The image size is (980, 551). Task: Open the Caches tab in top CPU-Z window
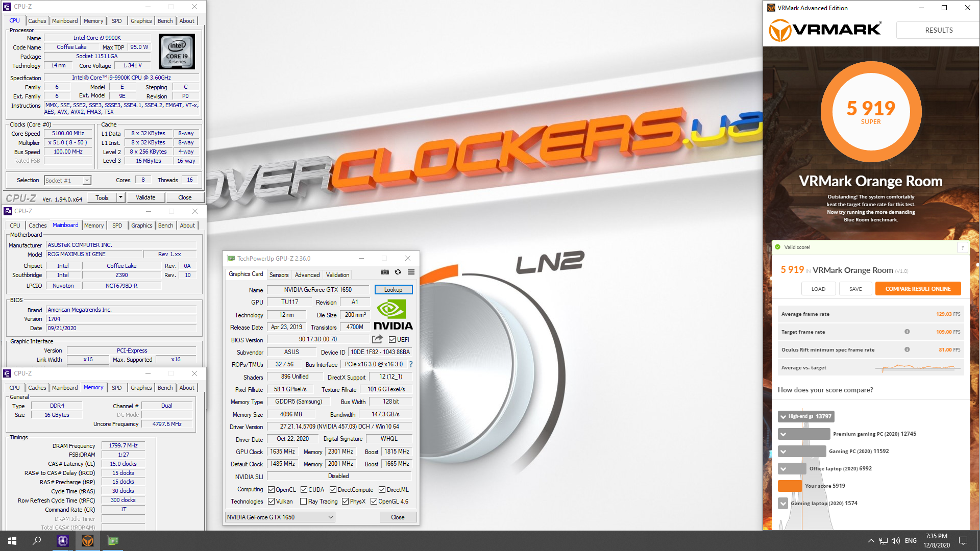click(37, 21)
